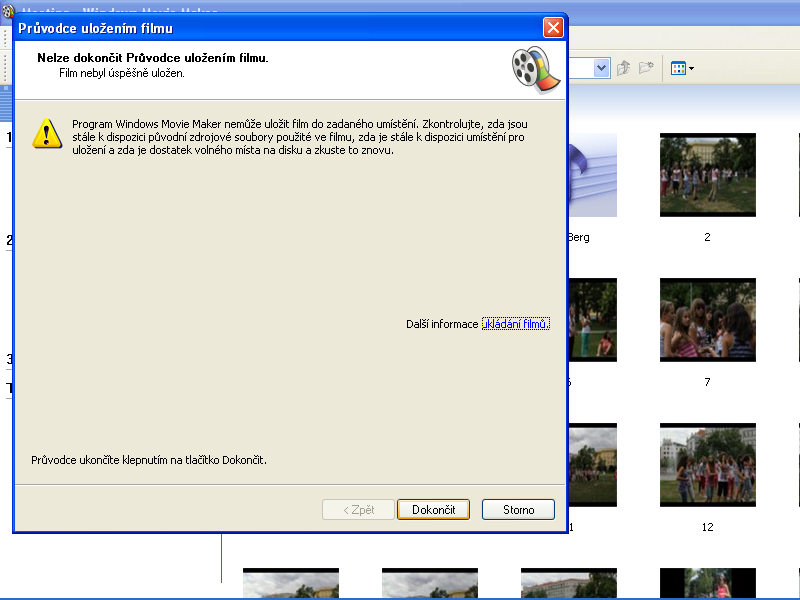
Task: Open the ukládání filmů help link
Action: click(515, 323)
